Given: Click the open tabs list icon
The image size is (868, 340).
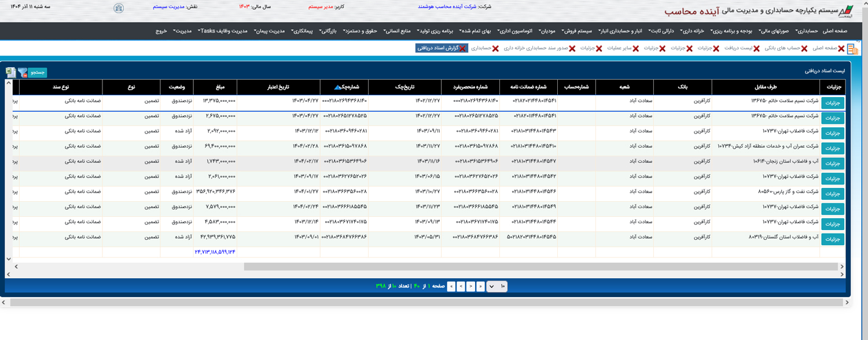Looking at the screenshot, I should pos(853,49).
